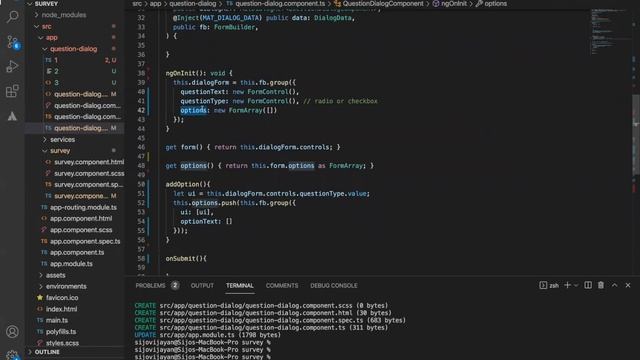Collapse the SURVEY explorer section
The width and height of the screenshot is (640, 360).
pyautogui.click(x=46, y=4)
